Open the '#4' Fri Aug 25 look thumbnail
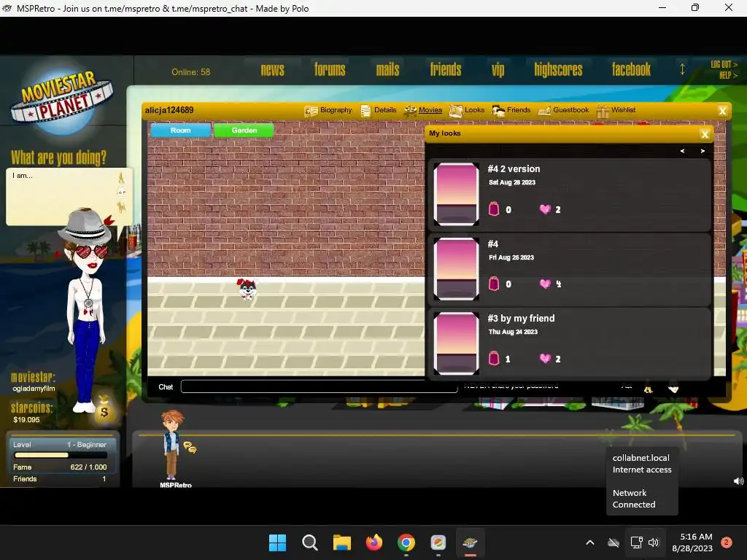 coord(456,268)
